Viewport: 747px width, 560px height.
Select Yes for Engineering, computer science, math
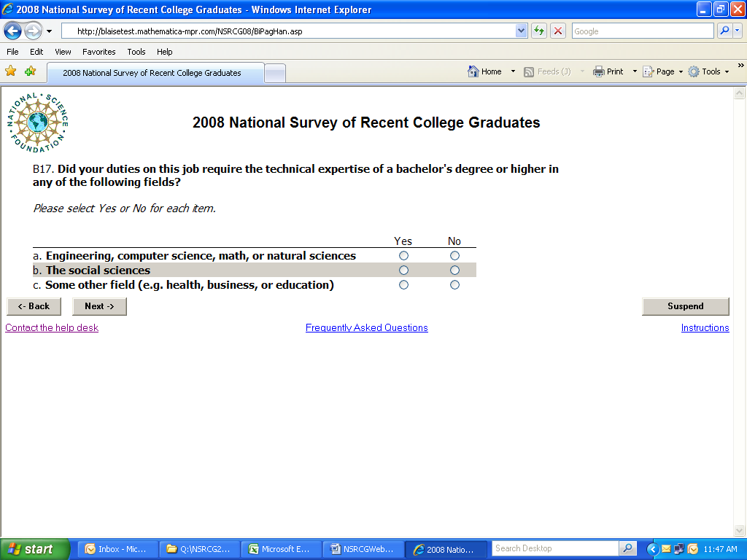[x=403, y=256]
